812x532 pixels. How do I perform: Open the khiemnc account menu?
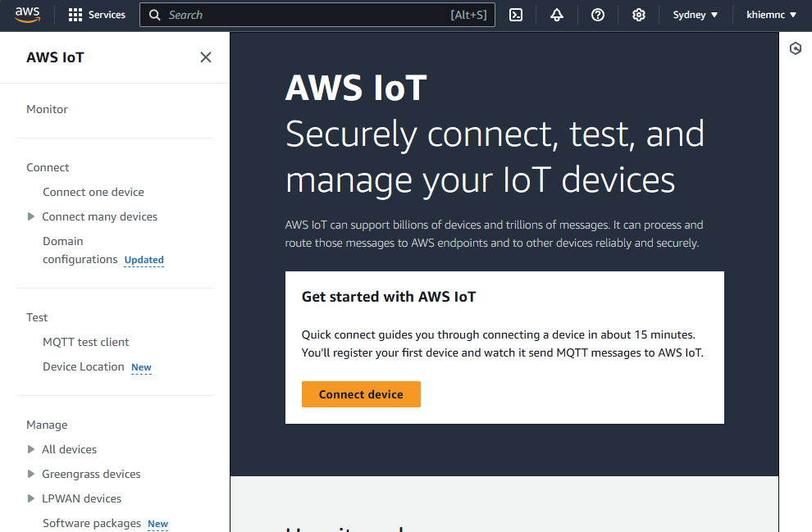tap(771, 15)
